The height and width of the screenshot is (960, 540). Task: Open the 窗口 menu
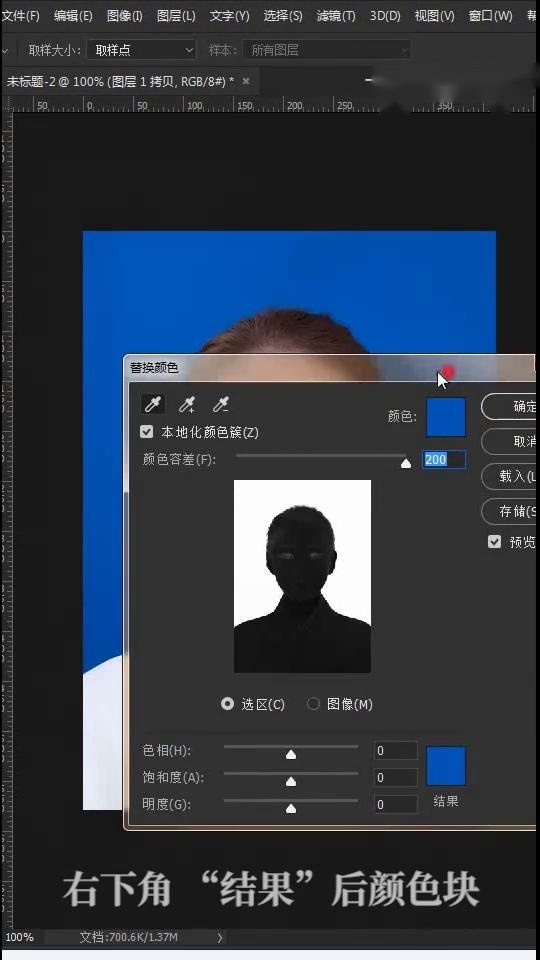[490, 15]
